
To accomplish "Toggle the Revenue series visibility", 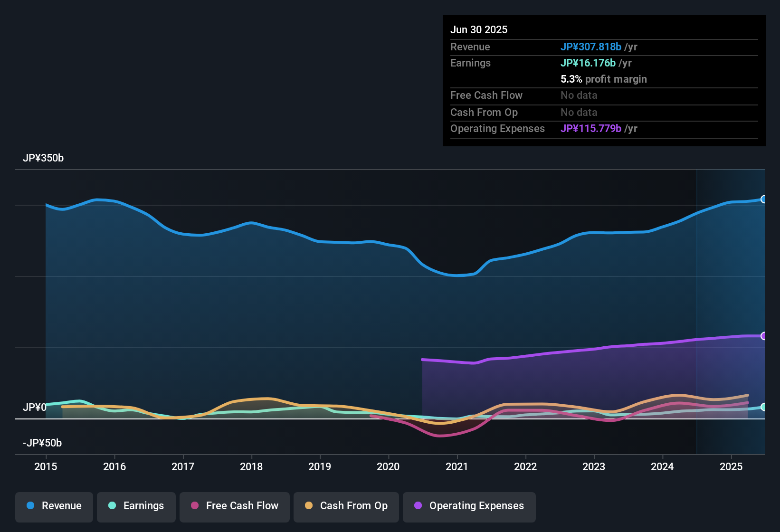I will (54, 506).
